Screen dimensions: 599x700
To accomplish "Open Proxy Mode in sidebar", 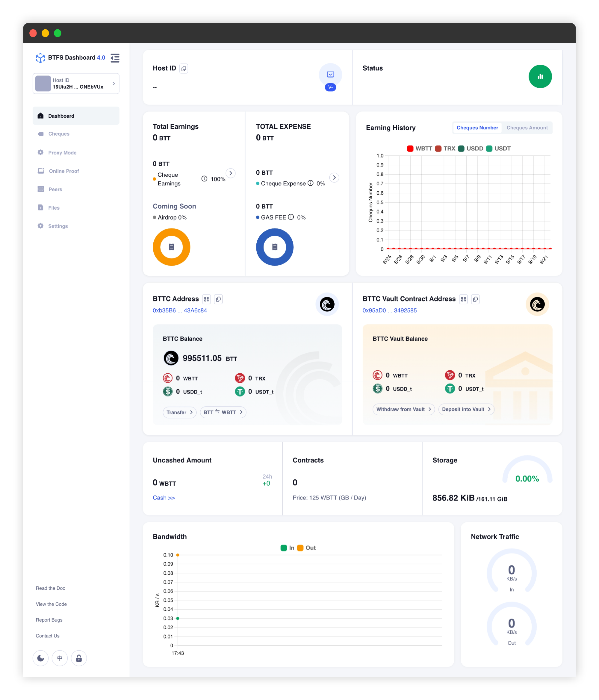I will 62,153.
